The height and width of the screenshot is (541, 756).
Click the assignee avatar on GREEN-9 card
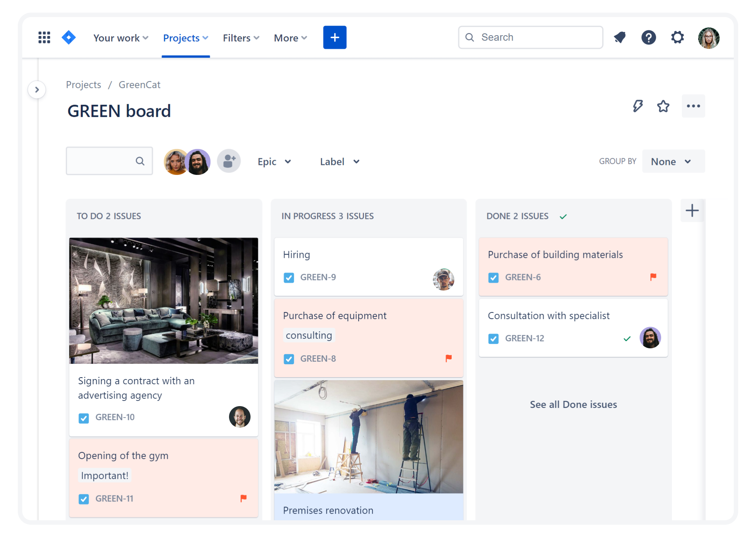click(x=444, y=280)
